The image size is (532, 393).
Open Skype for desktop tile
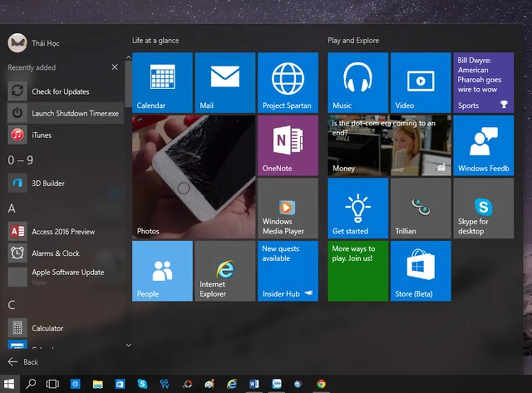(x=484, y=208)
